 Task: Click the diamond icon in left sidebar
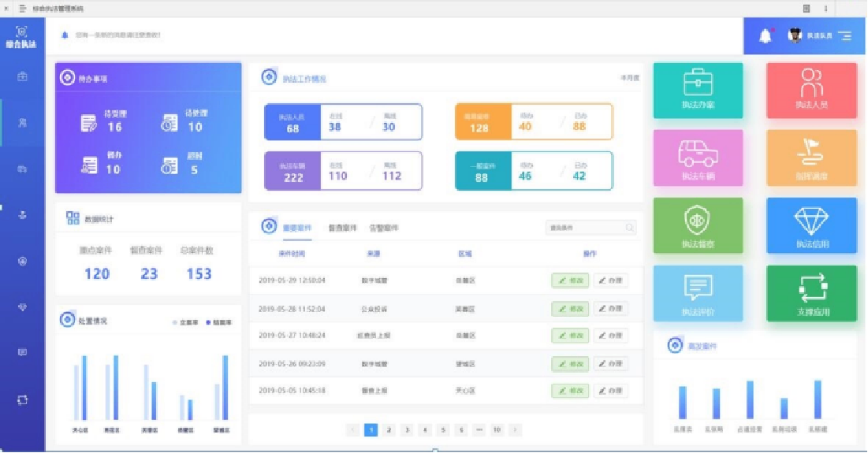pyautogui.click(x=22, y=307)
